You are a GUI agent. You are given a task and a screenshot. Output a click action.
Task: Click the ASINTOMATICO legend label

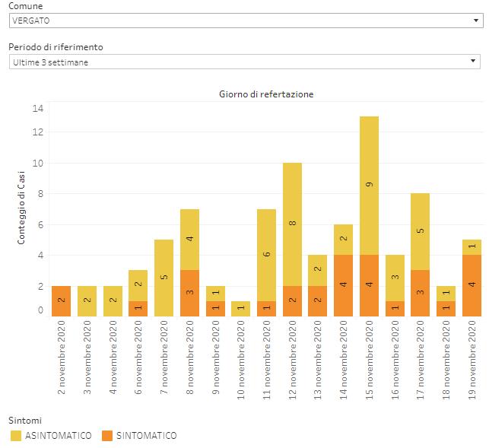point(59,436)
